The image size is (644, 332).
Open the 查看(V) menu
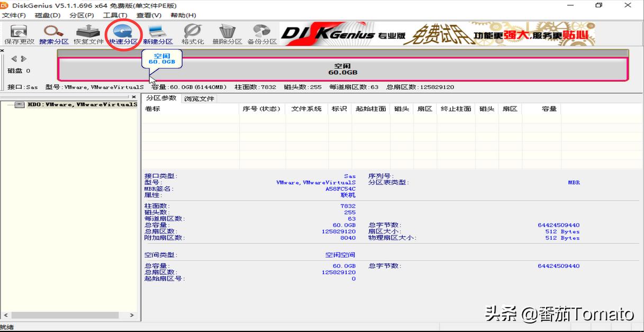[149, 15]
